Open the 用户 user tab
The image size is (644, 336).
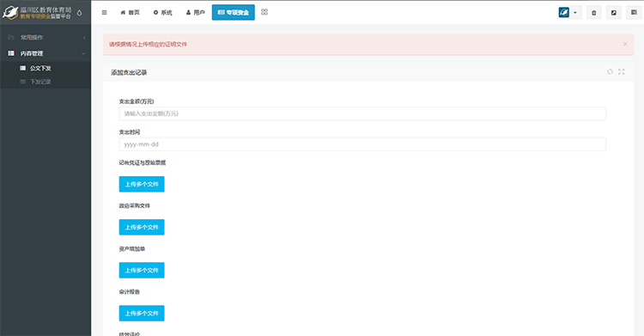pos(196,12)
